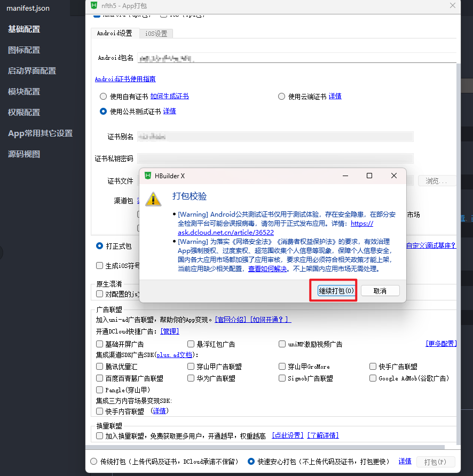The height and width of the screenshot is (476, 473).
Task: Open the 查看如何解决 link in the warning
Action: pyautogui.click(x=267, y=269)
